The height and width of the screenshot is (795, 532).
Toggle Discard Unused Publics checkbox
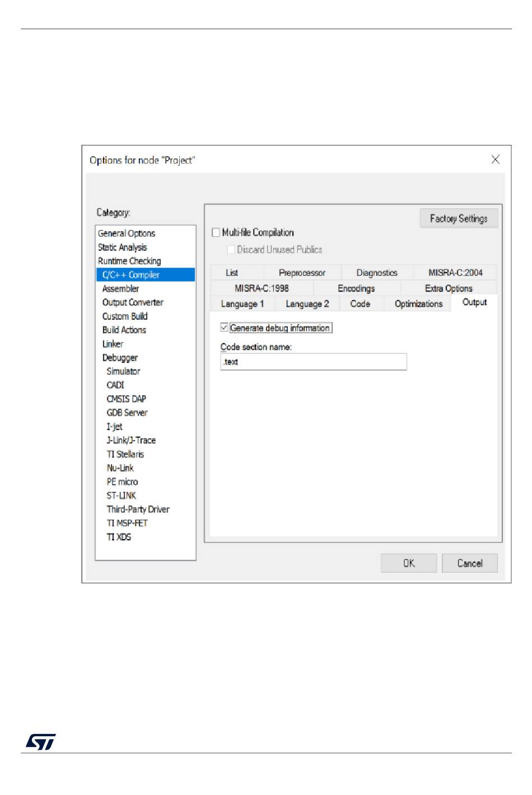coord(231,250)
